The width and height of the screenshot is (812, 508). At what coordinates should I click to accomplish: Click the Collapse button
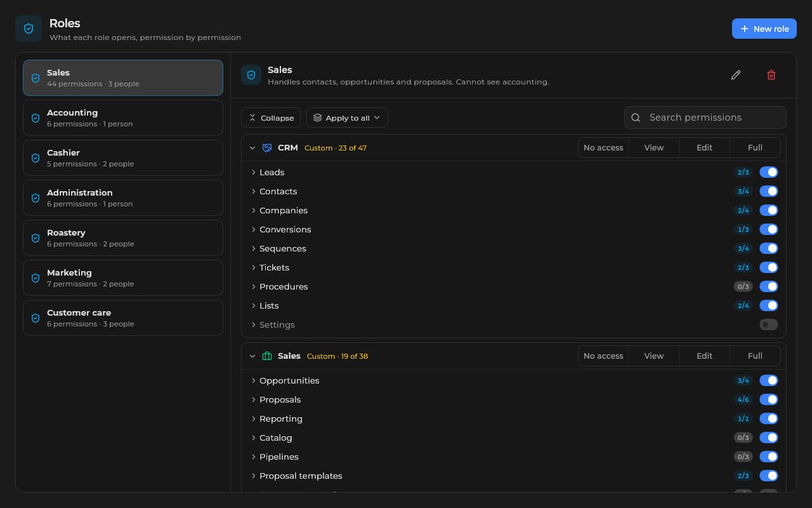pos(271,117)
